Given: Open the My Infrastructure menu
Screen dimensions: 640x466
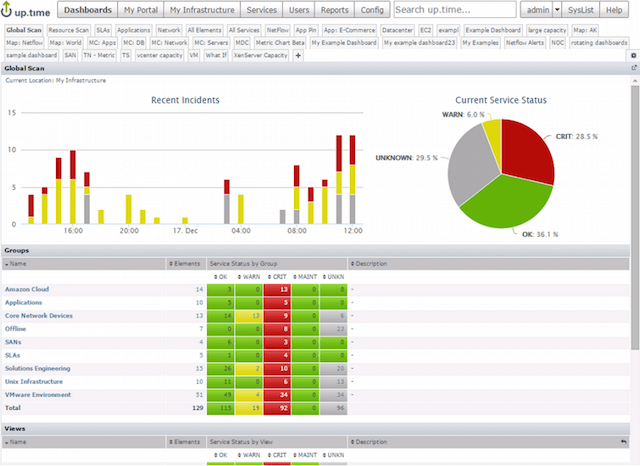Looking at the screenshot, I should point(202,10).
